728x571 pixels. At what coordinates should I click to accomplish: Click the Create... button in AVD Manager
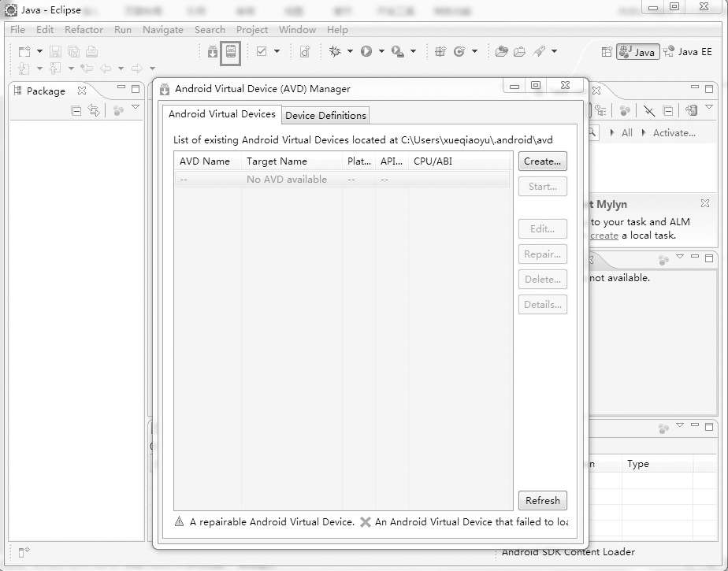tap(542, 161)
